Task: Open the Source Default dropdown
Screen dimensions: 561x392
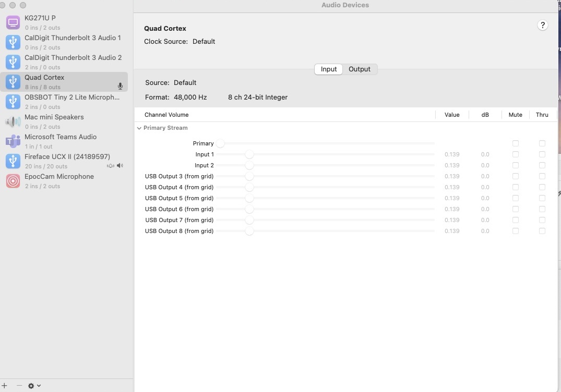Action: tap(185, 82)
